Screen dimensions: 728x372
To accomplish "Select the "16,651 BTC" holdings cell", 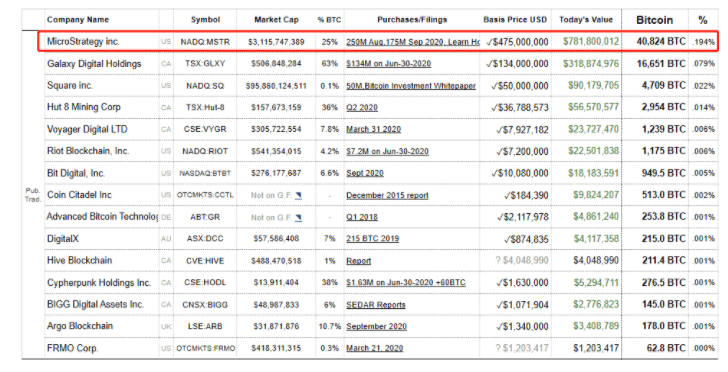I will coord(661,64).
